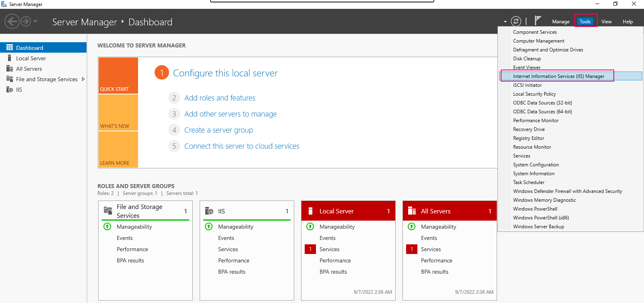Open the Manage menu
Viewport: 644px width, 303px height.
pos(561,22)
